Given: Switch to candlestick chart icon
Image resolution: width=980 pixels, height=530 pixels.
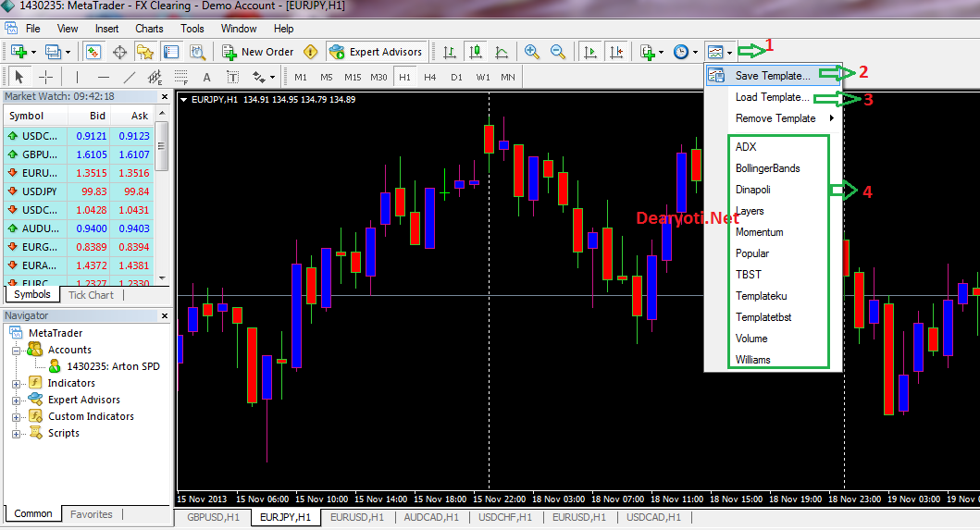Looking at the screenshot, I should (476, 52).
